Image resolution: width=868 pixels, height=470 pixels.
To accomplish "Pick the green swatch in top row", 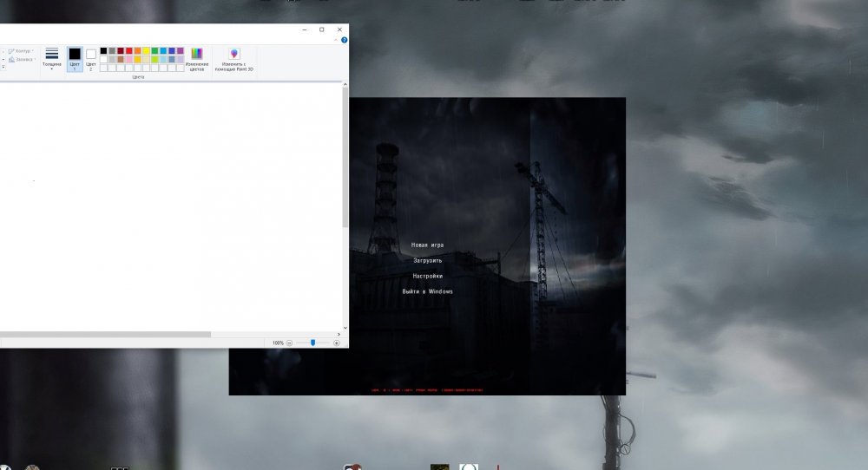I will (x=155, y=51).
